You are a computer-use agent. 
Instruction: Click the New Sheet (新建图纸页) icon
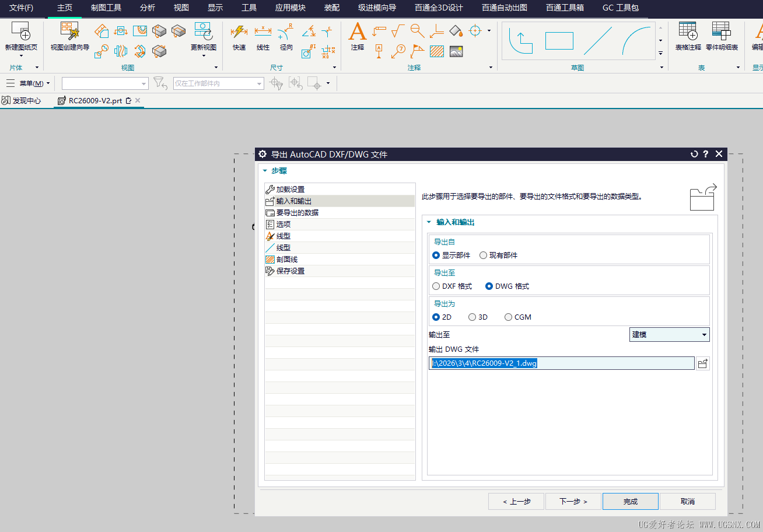20,31
